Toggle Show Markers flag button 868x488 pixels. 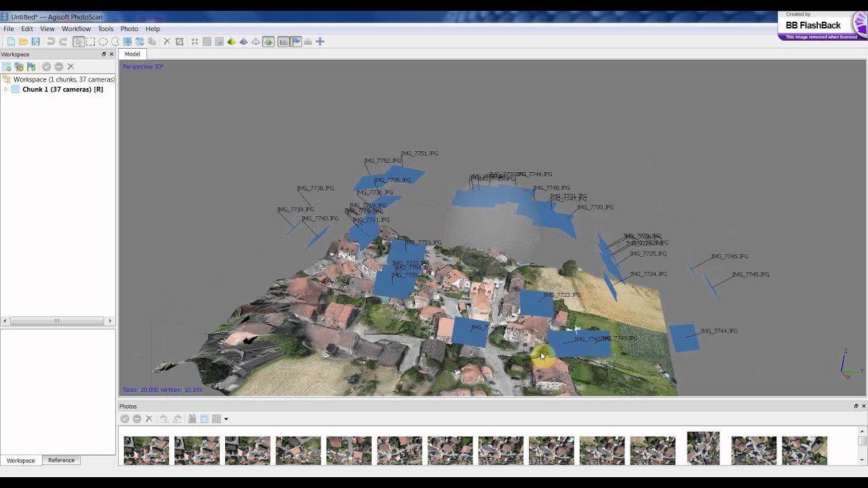click(x=296, y=42)
